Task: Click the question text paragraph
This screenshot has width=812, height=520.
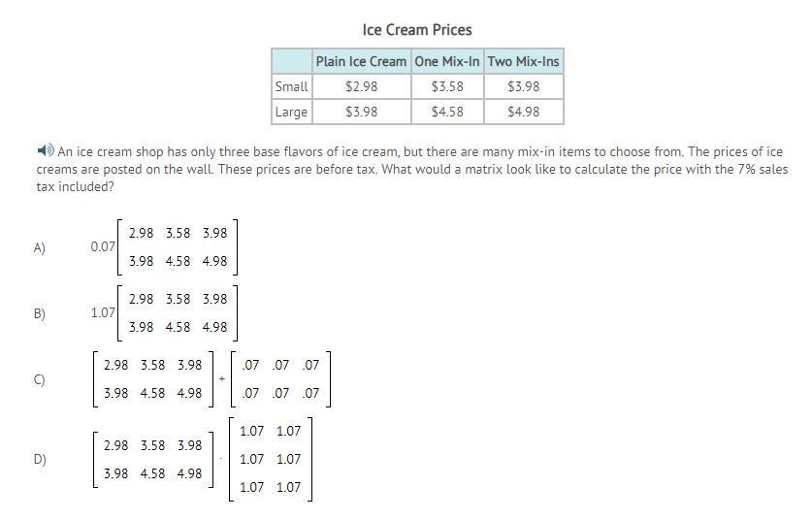Action: [412, 170]
